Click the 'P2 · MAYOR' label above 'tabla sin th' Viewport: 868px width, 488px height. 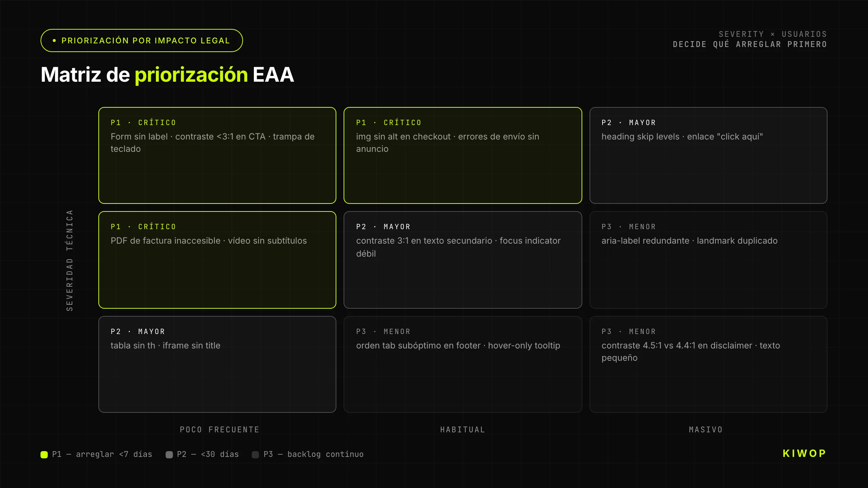pyautogui.click(x=138, y=331)
